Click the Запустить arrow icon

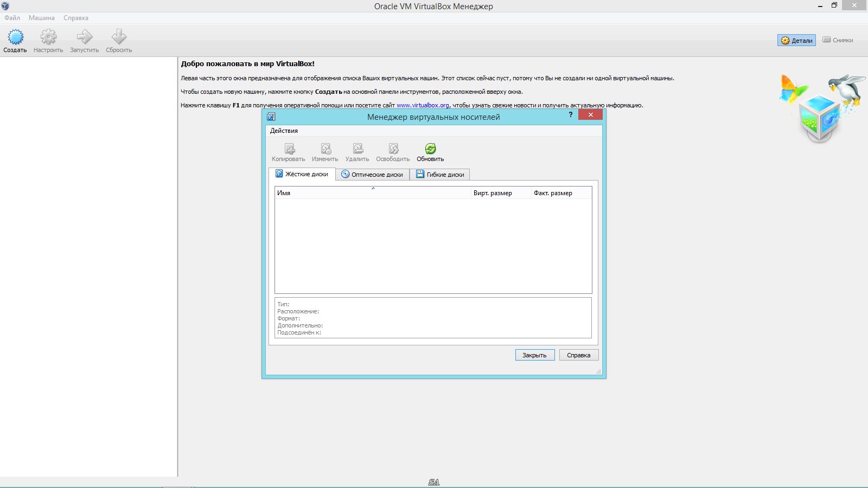click(x=84, y=37)
